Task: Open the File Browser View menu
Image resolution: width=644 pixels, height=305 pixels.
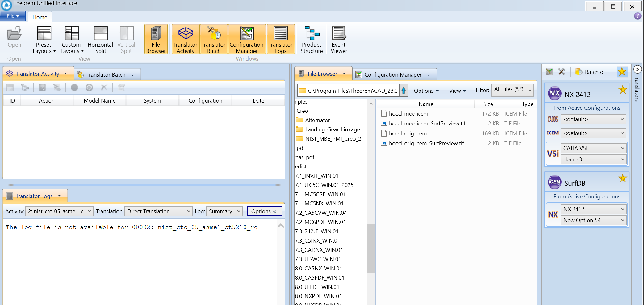Action: [x=458, y=91]
